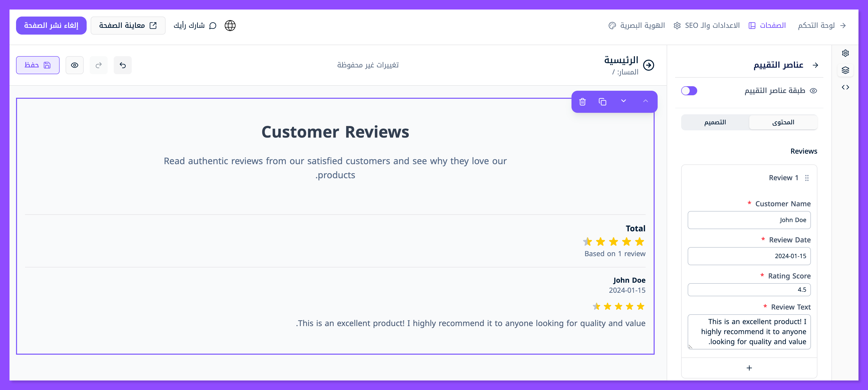868x390 pixels.
Task: Toggle the page preview eye button
Action: [74, 65]
